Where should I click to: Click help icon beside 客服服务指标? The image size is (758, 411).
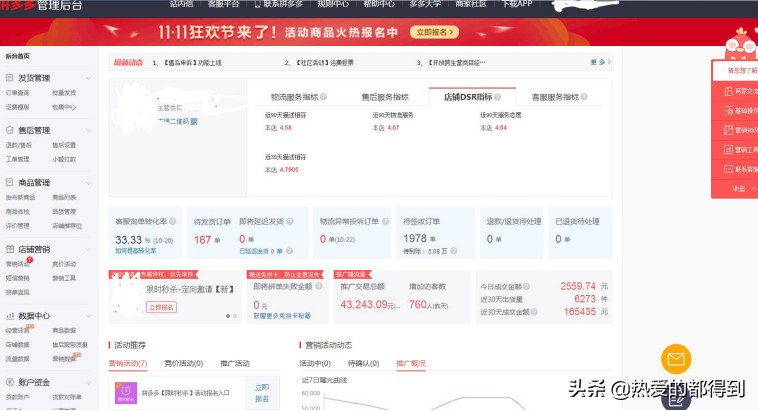pos(584,97)
